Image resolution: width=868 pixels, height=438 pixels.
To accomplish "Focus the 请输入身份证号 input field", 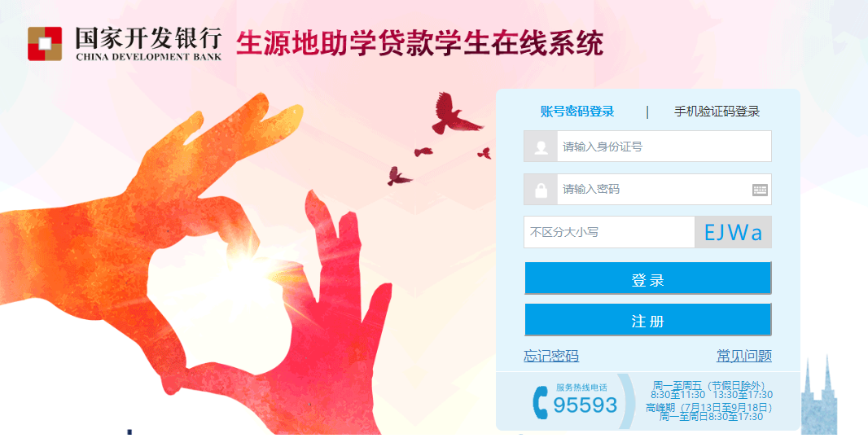I will [x=664, y=147].
